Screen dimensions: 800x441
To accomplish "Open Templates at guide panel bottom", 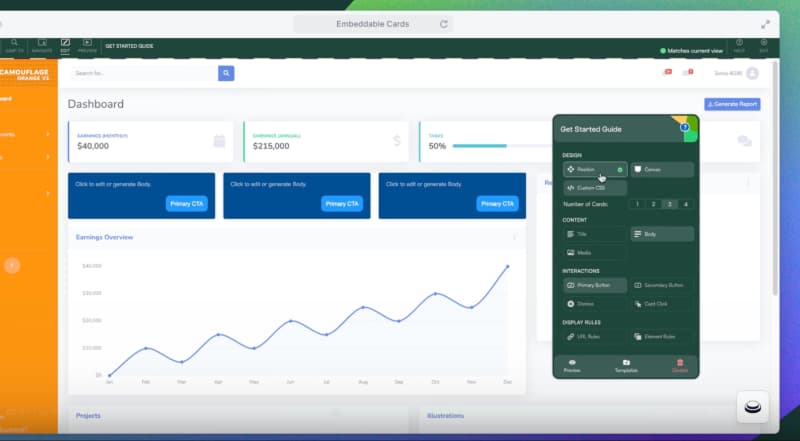I will (626, 366).
